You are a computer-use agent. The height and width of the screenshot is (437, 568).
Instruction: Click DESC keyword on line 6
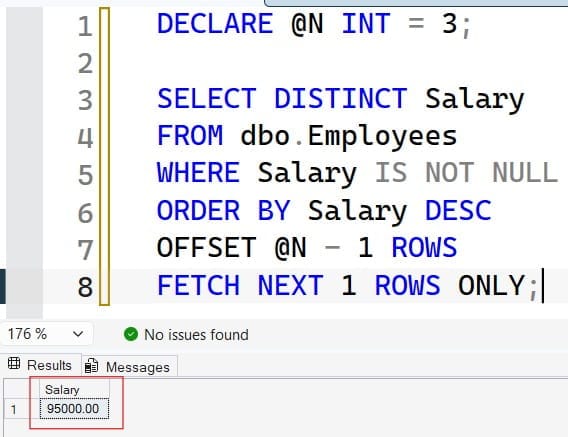coord(458,210)
